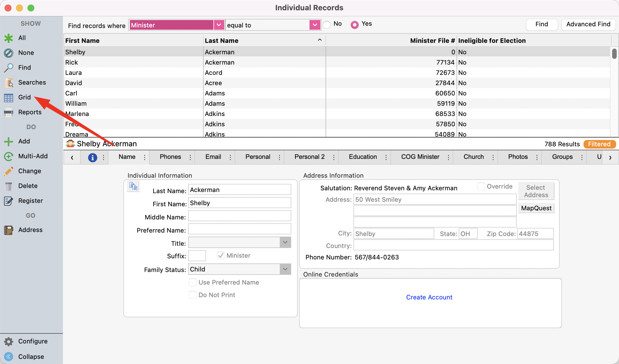Click the records list scrollbar thumb
The height and width of the screenshot is (364, 619).
[614, 54]
